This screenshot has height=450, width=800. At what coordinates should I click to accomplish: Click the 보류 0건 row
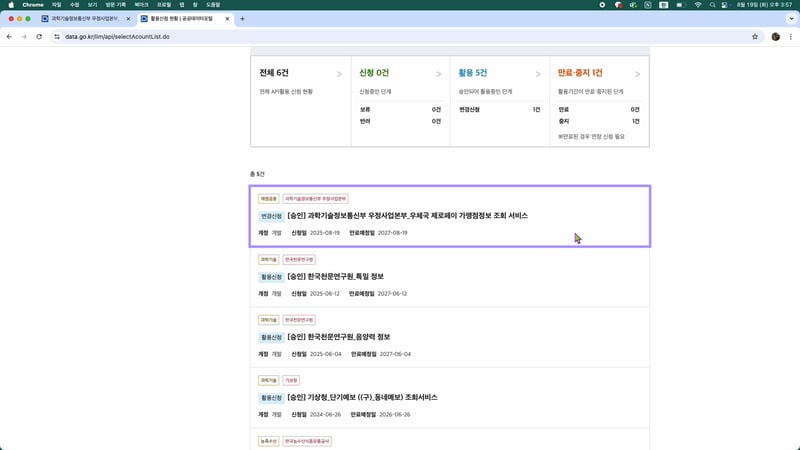click(400, 110)
